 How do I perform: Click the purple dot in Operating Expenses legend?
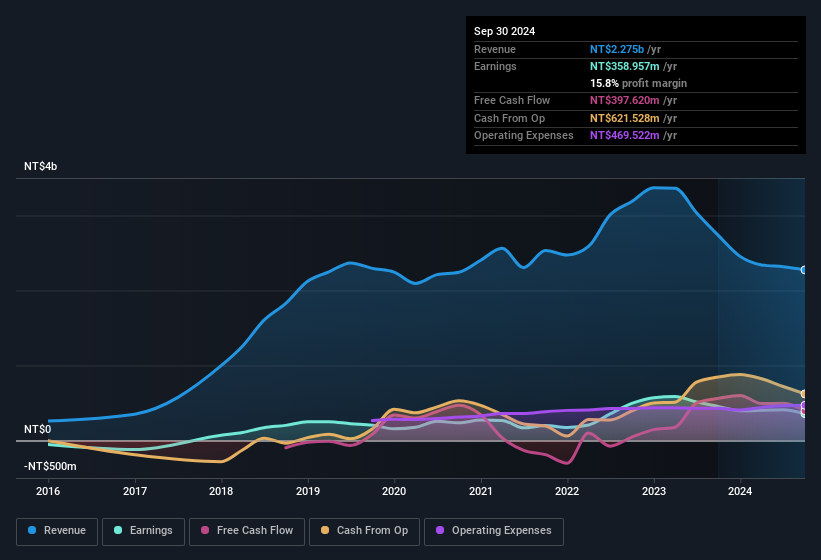pos(438,530)
